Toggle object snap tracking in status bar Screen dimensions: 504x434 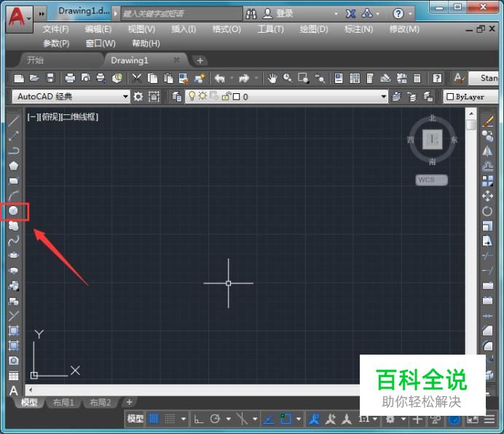click(269, 419)
